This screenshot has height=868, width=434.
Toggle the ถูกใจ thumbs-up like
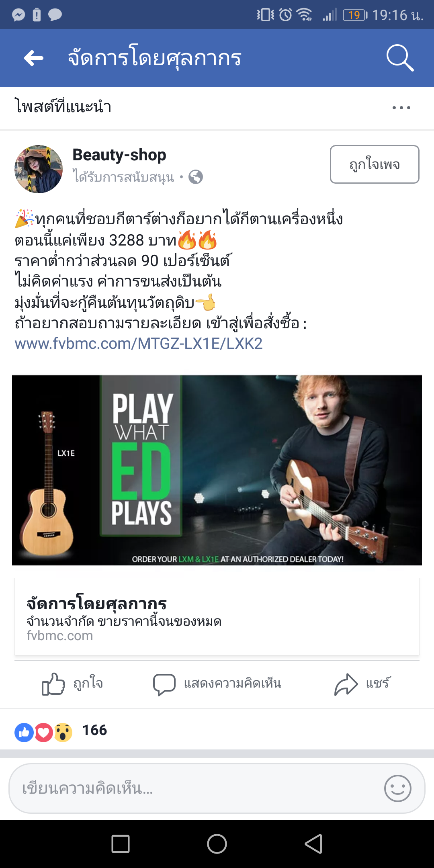click(x=72, y=684)
